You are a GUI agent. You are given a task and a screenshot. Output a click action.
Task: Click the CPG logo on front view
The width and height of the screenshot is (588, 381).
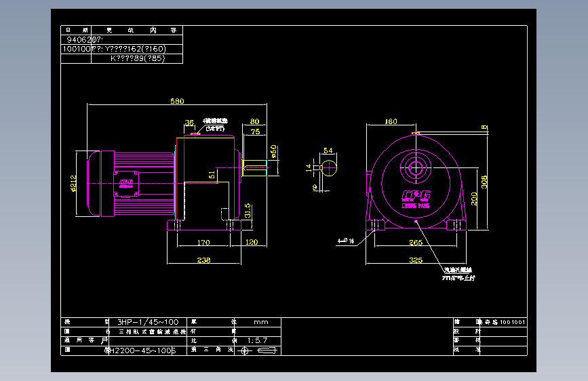(x=416, y=195)
